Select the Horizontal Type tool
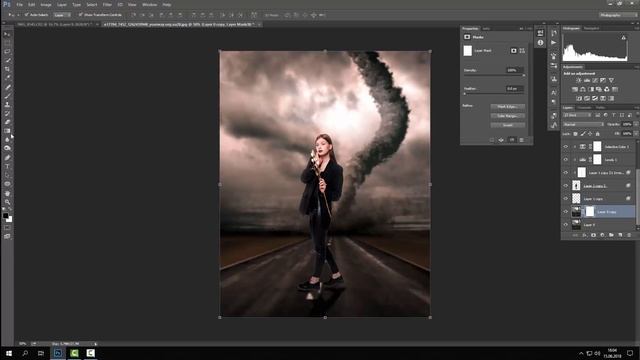This screenshot has width=640, height=360. (7, 167)
